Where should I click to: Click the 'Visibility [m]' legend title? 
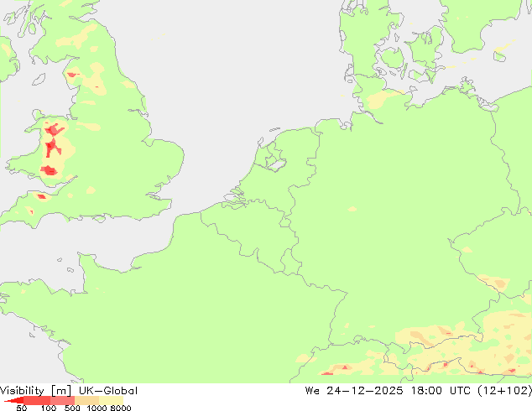point(35,391)
